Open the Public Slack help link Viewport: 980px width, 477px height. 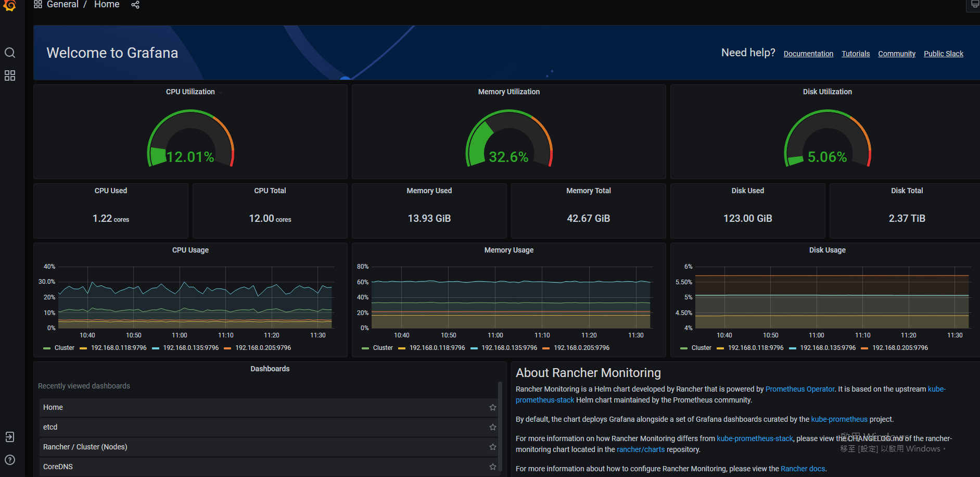944,54
